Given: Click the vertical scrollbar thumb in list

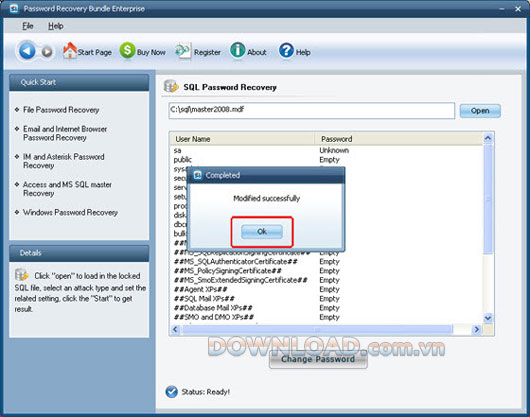Looking at the screenshot, I should [488, 199].
